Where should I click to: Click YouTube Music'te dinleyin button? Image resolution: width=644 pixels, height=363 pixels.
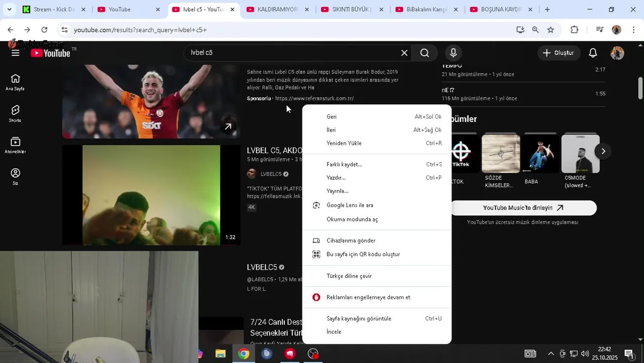523,208
